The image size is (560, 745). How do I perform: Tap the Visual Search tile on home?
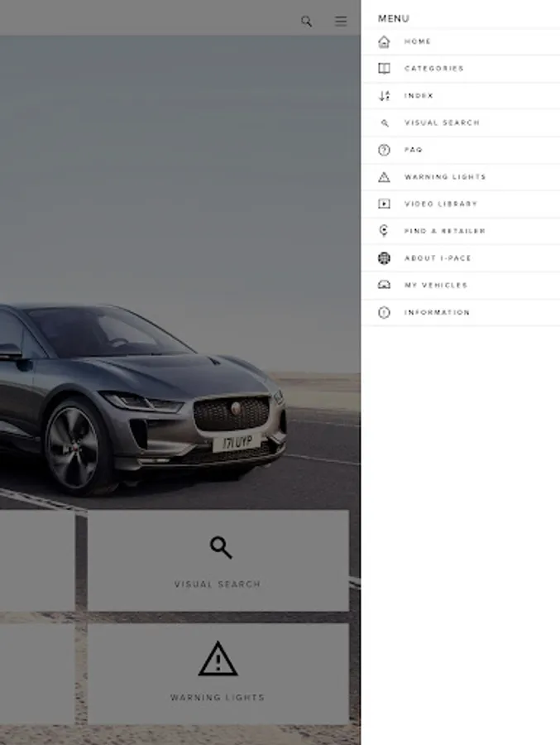(x=218, y=560)
